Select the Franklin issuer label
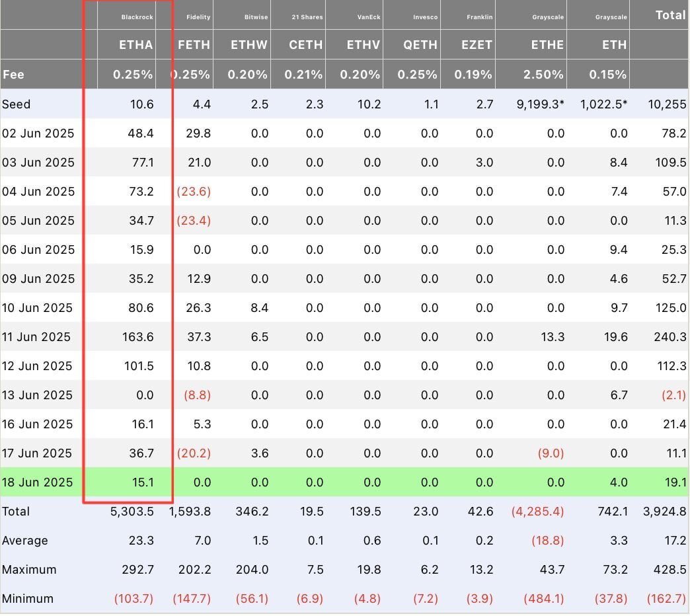This screenshot has height=616, width=690. pos(480,17)
